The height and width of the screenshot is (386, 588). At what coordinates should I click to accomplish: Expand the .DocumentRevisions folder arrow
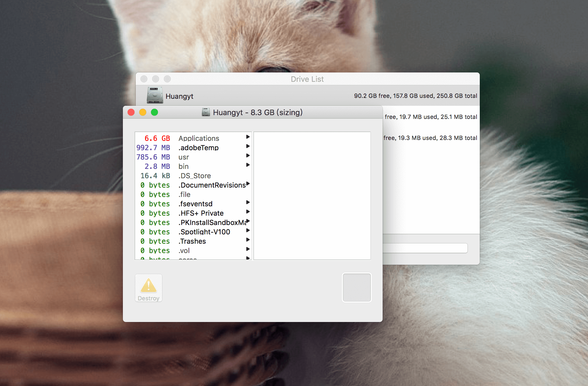click(x=248, y=184)
